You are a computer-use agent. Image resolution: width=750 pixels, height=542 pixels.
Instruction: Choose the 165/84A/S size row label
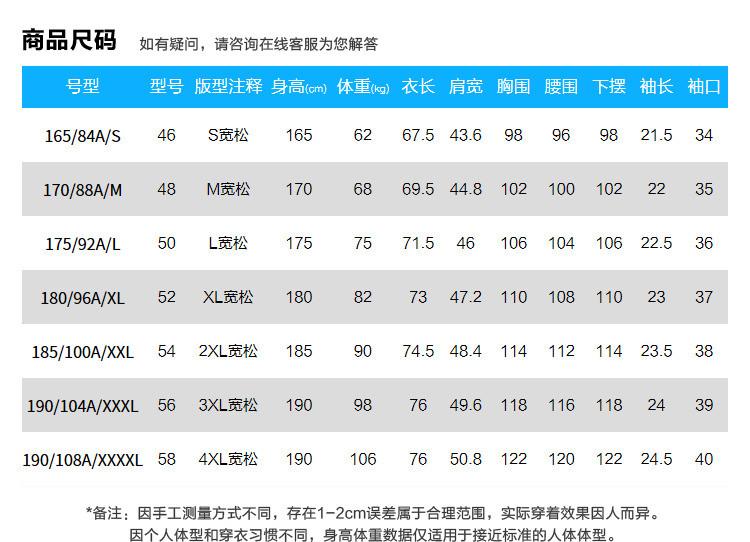(83, 136)
